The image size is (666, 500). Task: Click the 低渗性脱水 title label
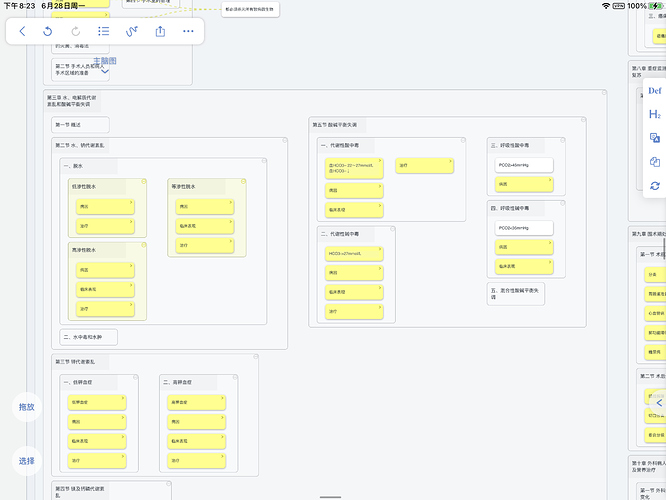point(84,186)
